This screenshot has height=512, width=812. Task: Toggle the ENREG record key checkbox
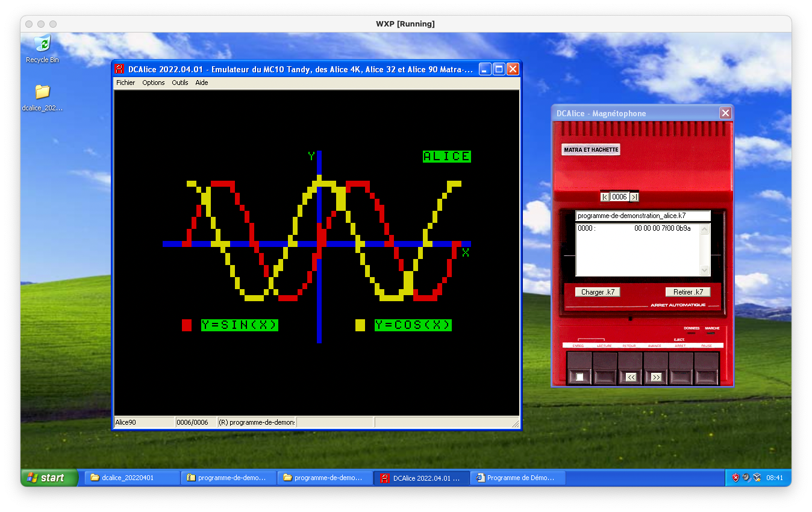[579, 377]
